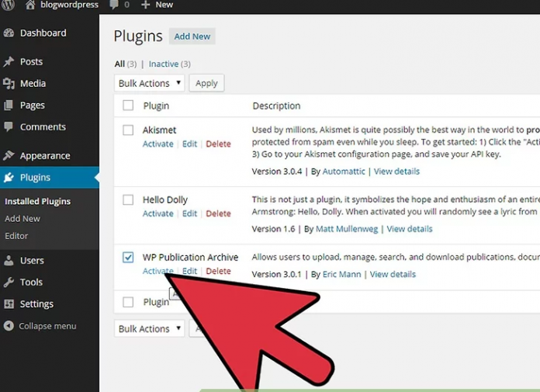The height and width of the screenshot is (392, 540).
Task: Click the comments bubble icon in admin bar
Action: tap(115, 5)
